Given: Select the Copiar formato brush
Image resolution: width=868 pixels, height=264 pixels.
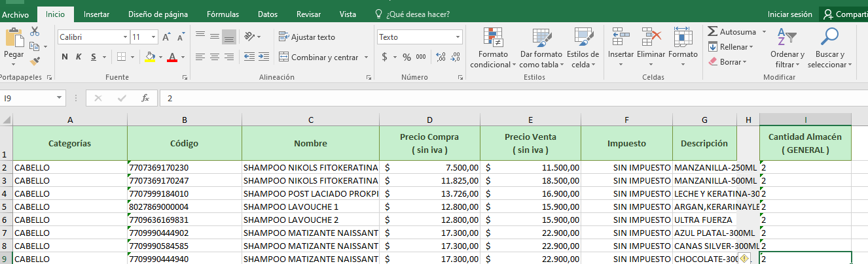Looking at the screenshot, I should click(35, 61).
